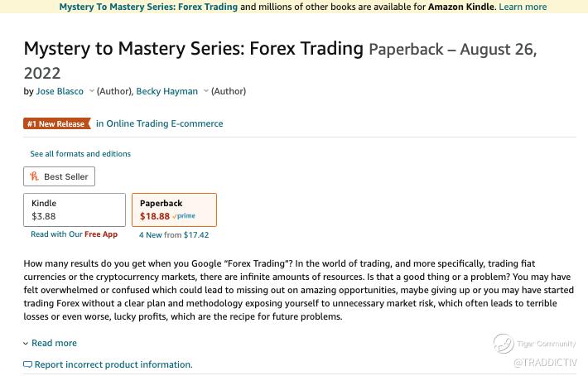
Task: Open author Becky Hayman's page
Action: (167, 91)
